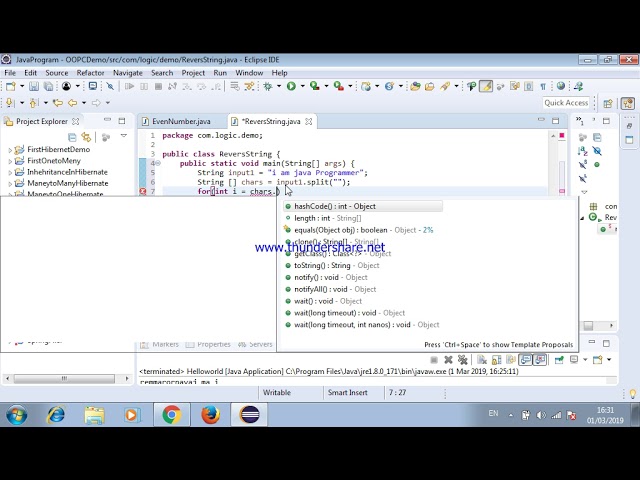640x480 pixels.
Task: Toggle Scroll Lock in console toolbar
Action: (x=496, y=360)
